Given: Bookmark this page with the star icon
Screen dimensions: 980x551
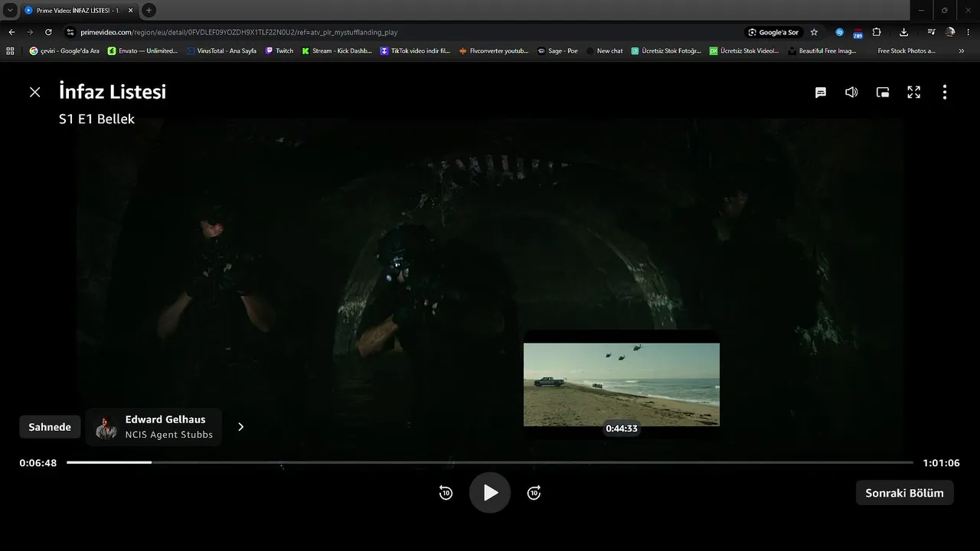Looking at the screenshot, I should [x=814, y=32].
